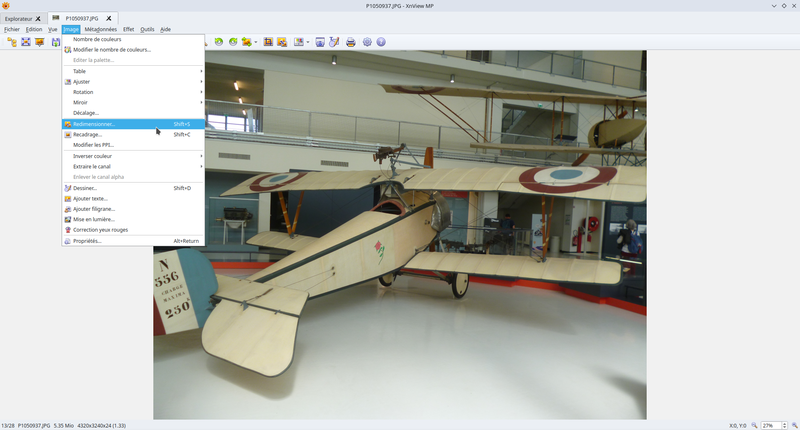800x430 pixels.
Task: Expand the Ajuster submenu
Action: click(x=81, y=82)
